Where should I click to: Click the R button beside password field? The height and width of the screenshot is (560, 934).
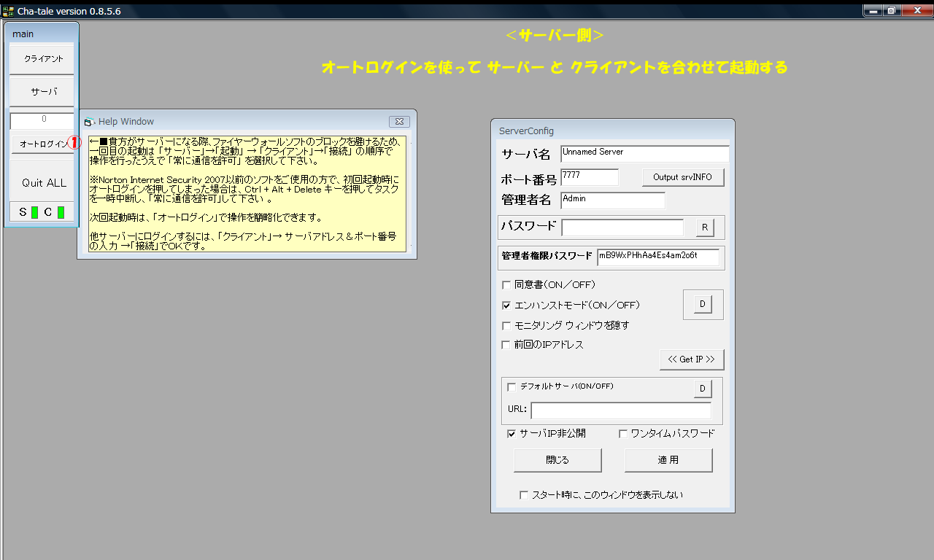704,227
